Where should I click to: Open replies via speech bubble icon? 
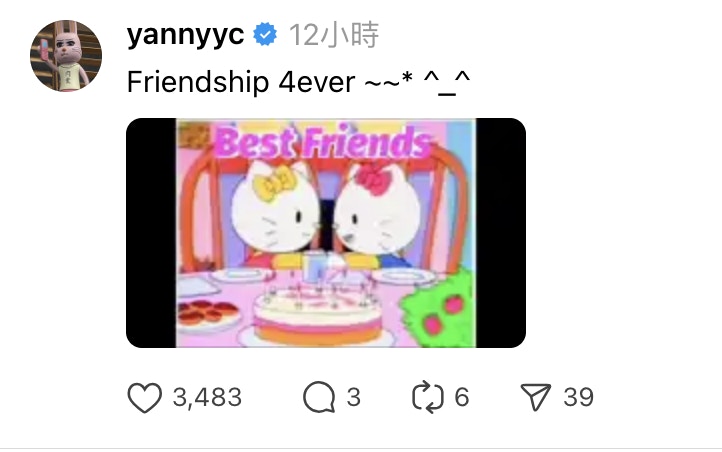pyautogui.click(x=319, y=397)
